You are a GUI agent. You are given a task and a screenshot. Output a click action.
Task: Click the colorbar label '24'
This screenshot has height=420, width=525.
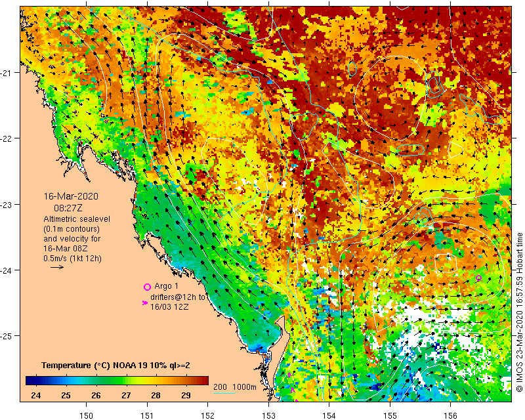(x=36, y=396)
